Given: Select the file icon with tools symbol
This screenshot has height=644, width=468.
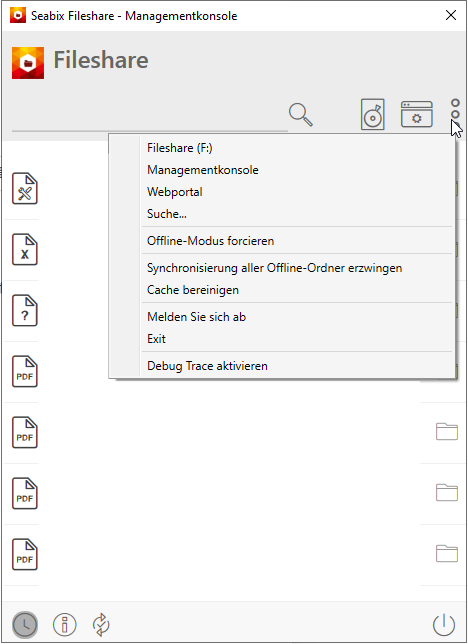Looking at the screenshot, I should click(25, 189).
